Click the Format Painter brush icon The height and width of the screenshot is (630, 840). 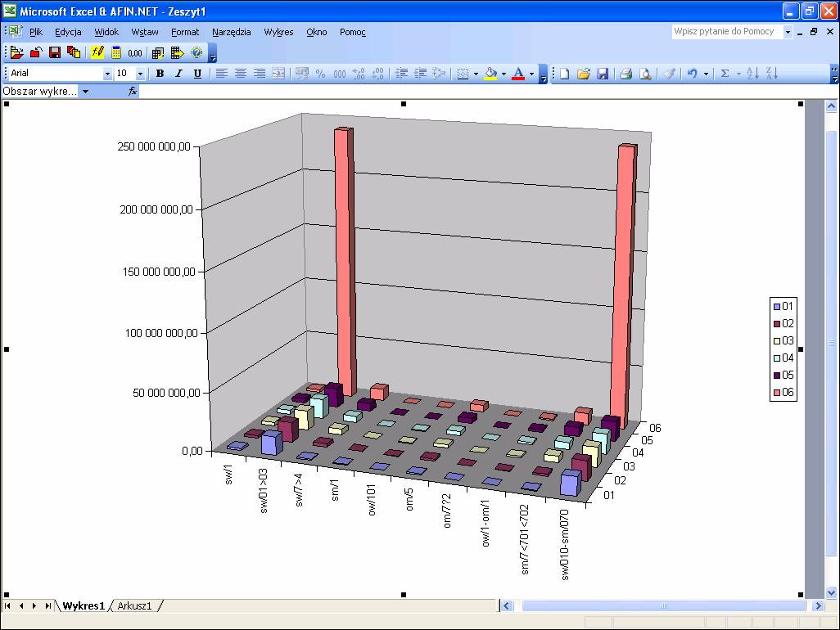pyautogui.click(x=669, y=74)
